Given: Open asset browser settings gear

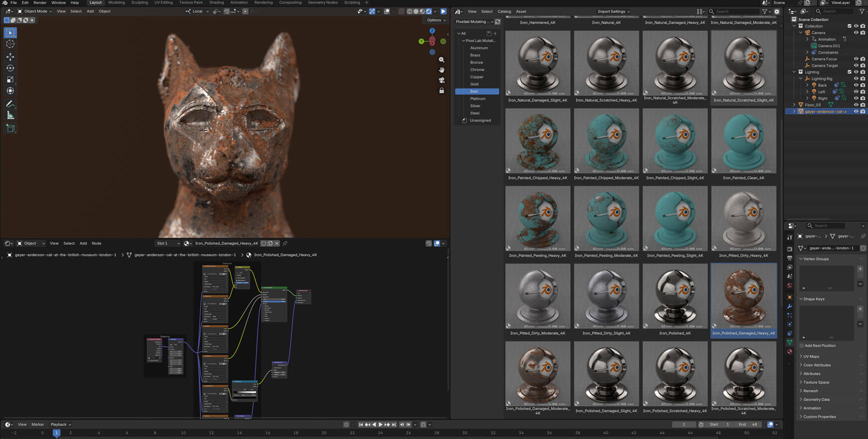Looking at the screenshot, I should tap(777, 11).
